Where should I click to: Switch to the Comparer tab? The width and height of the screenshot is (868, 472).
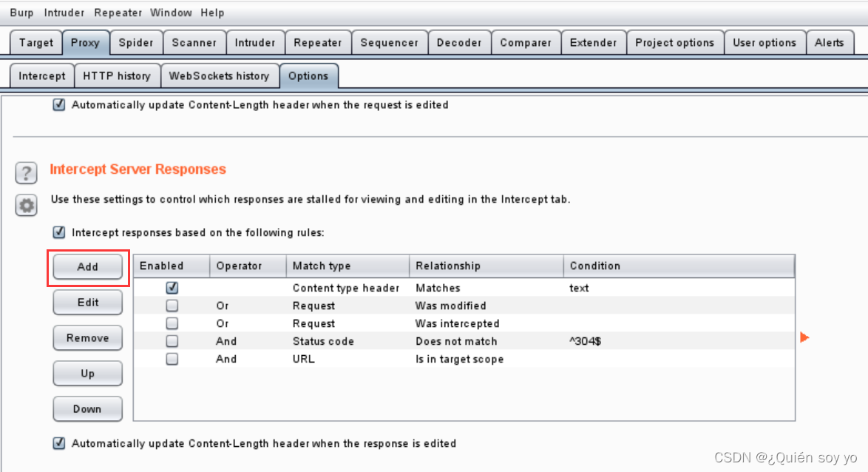(526, 43)
